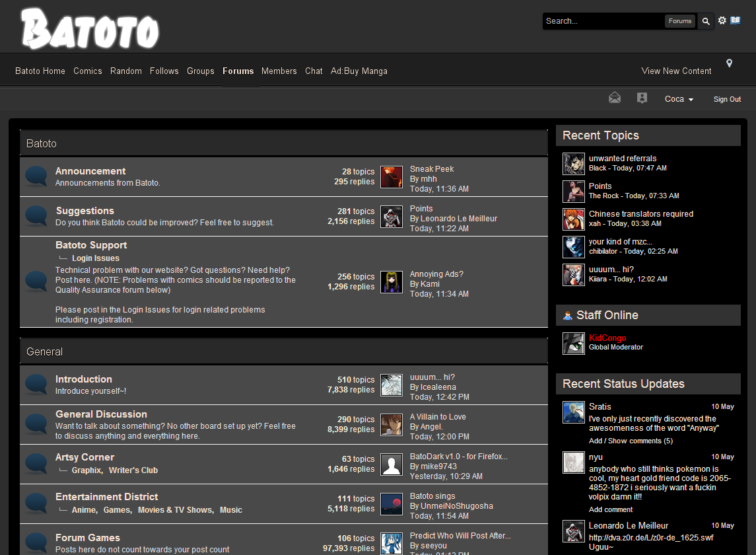
Task: Open the Login Issues subforum
Action: [96, 258]
